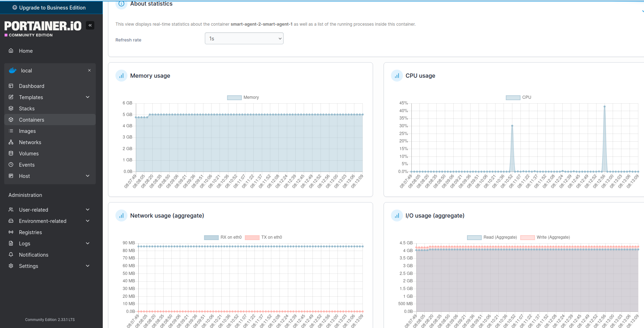Toggle the Memory dataset legend in chart
Image resolution: width=644 pixels, height=328 pixels.
click(x=234, y=98)
